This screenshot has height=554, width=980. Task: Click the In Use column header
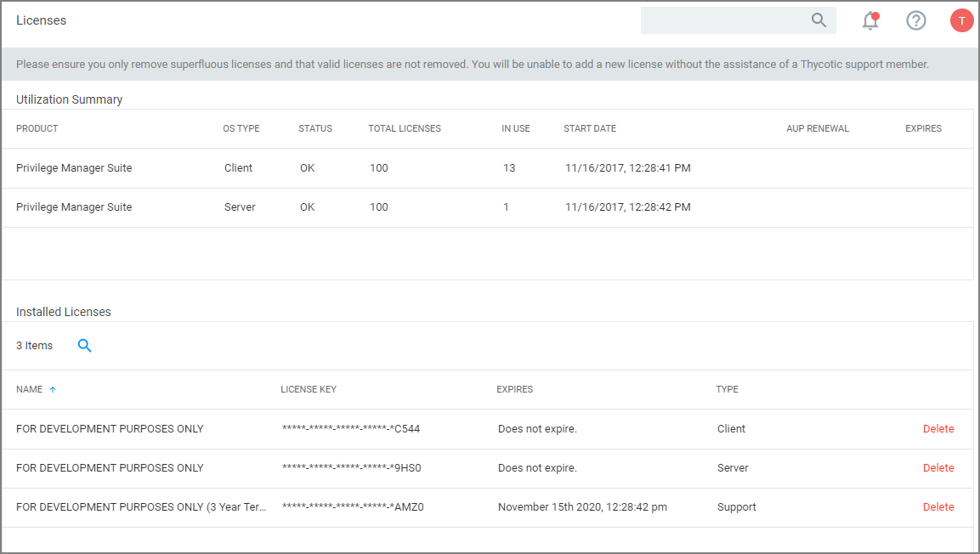tap(515, 129)
